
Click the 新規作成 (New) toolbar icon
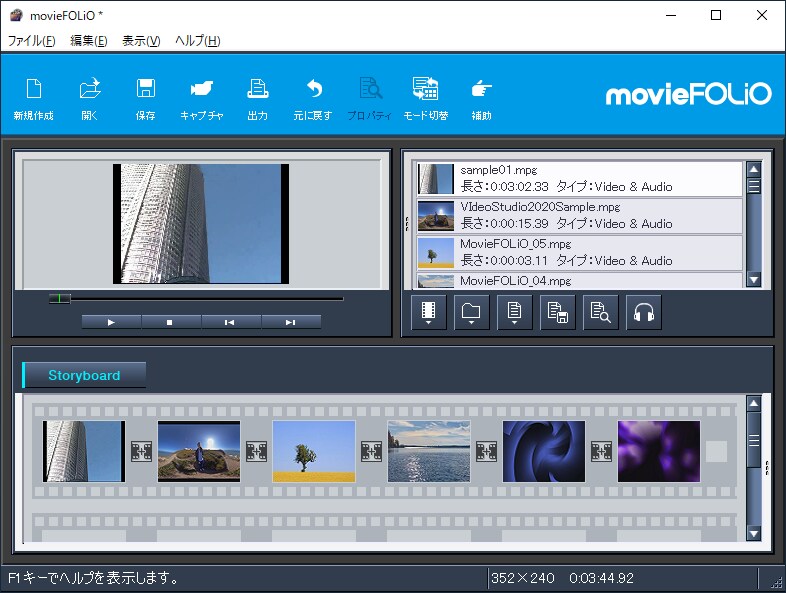point(34,98)
